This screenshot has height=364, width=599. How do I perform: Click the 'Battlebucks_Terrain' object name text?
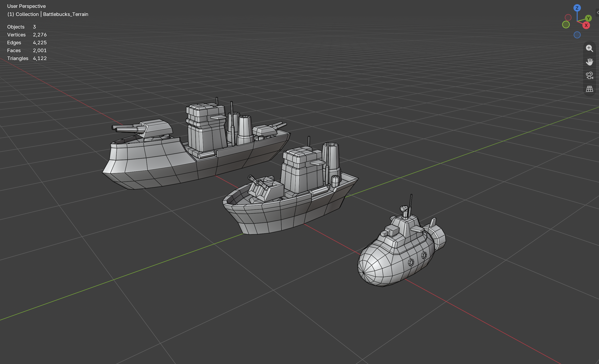point(66,14)
